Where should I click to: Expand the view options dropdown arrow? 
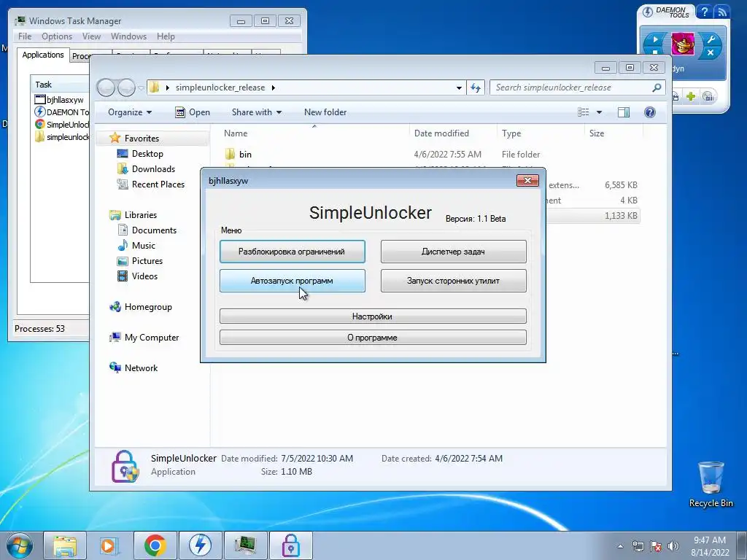(x=600, y=112)
